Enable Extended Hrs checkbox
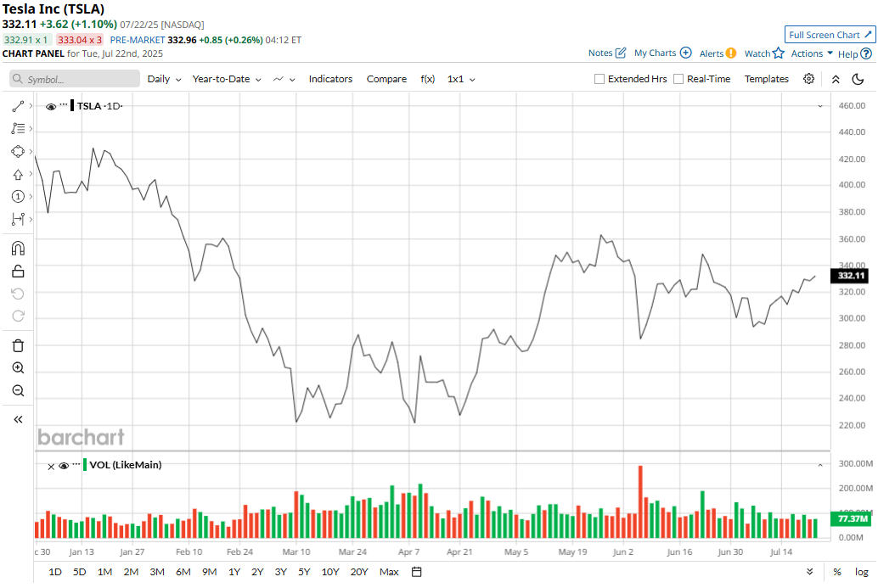The width and height of the screenshot is (895, 588). (599, 79)
